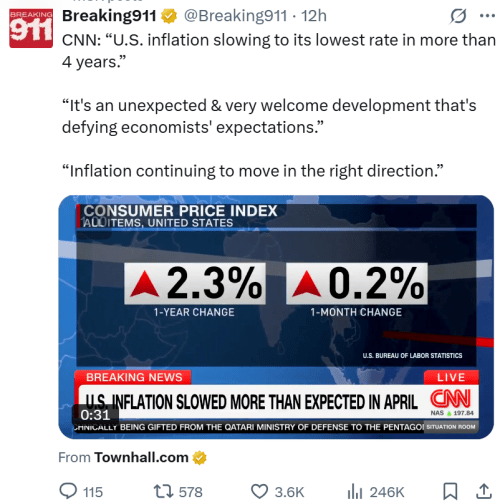Open the three-dot more options menu
Screen dimensions: 500x504
(x=487, y=16)
